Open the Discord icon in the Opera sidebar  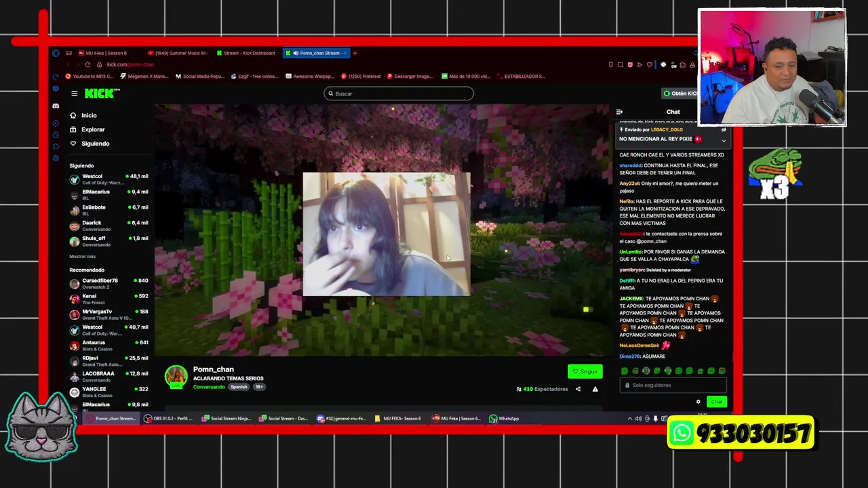point(56,106)
